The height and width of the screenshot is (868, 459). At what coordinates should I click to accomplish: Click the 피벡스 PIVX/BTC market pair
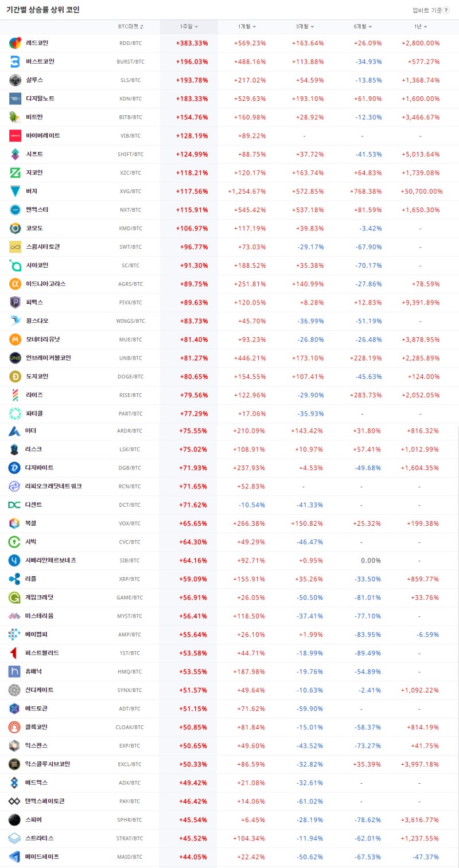[129, 302]
